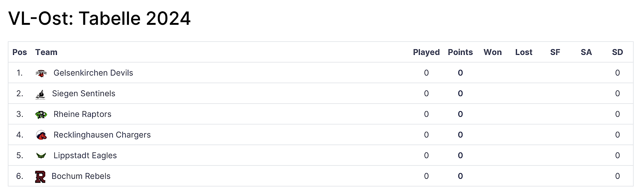Click the SA column header
The image size is (644, 195).
point(586,52)
